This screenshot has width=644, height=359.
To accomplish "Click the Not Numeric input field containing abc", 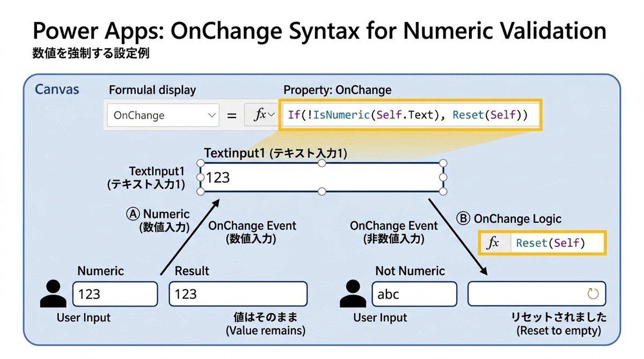I will 414,294.
